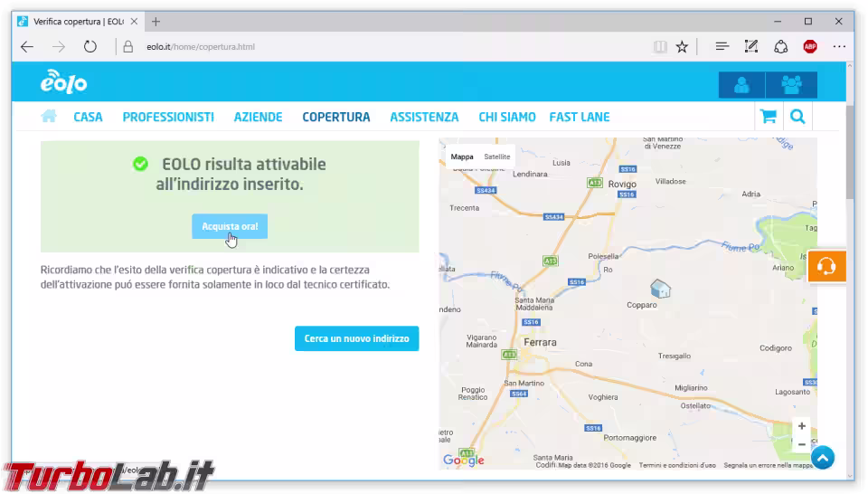Click the Acquista ora! button
Screen dimensions: 868x494
tap(230, 226)
